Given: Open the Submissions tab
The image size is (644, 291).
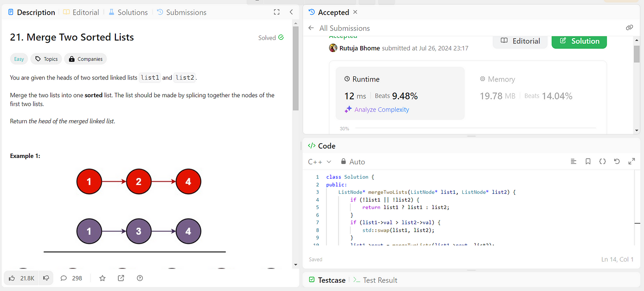Looking at the screenshot, I should pos(181,12).
